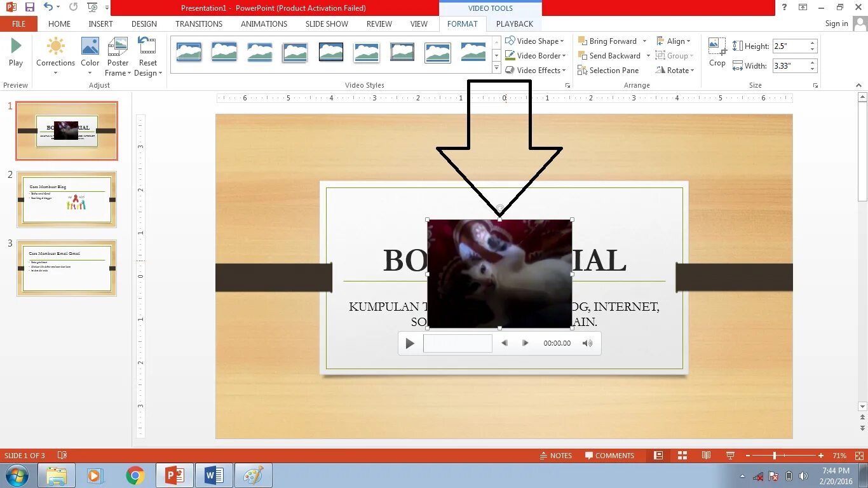Select slide 3 thumbnail Cara Membuat Email Gmail
Screen dimensions: 868x488
(x=67, y=268)
